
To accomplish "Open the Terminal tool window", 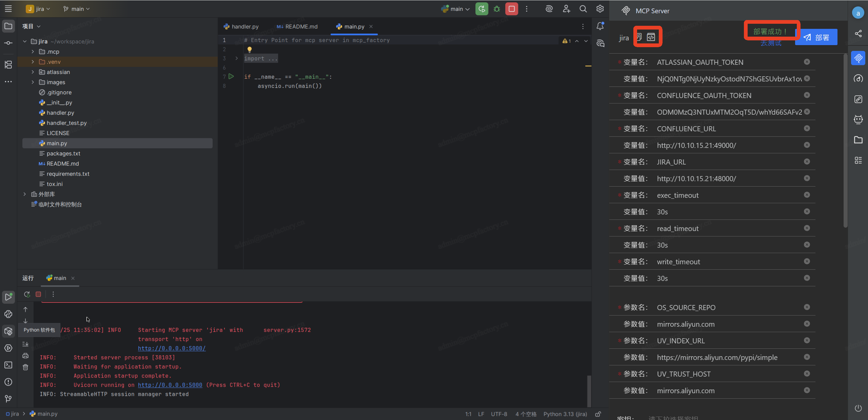I will click(8, 365).
